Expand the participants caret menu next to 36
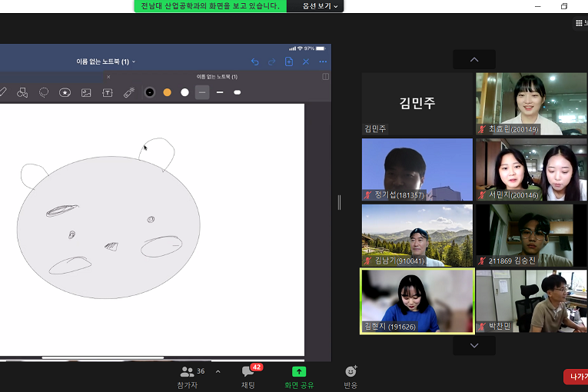This screenshot has width=588, height=392. click(218, 371)
